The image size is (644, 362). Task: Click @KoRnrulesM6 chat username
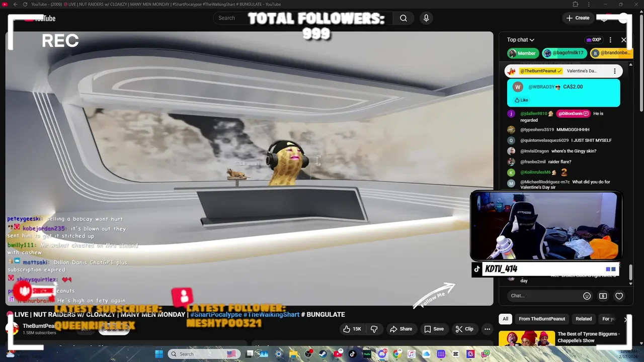(x=535, y=172)
